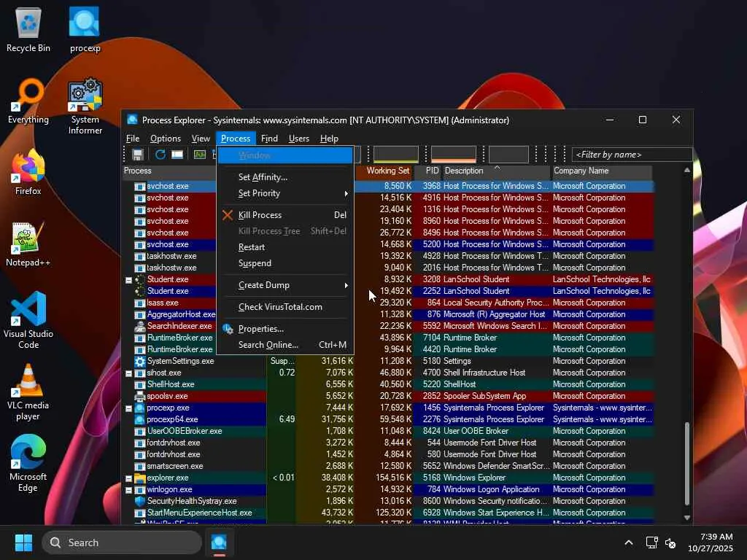Click the system information graph toolbar icon
This screenshot has height=560, width=747.
point(200,155)
